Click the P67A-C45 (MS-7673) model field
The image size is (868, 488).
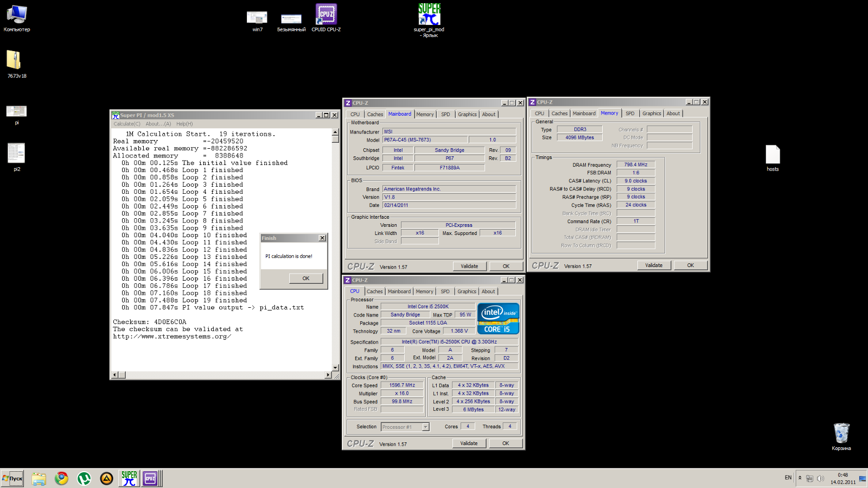(424, 140)
